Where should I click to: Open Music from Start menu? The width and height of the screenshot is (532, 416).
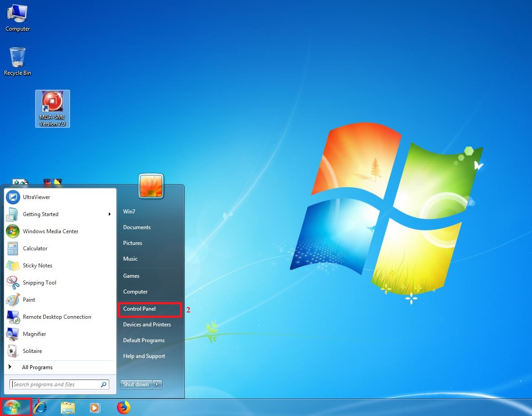130,259
